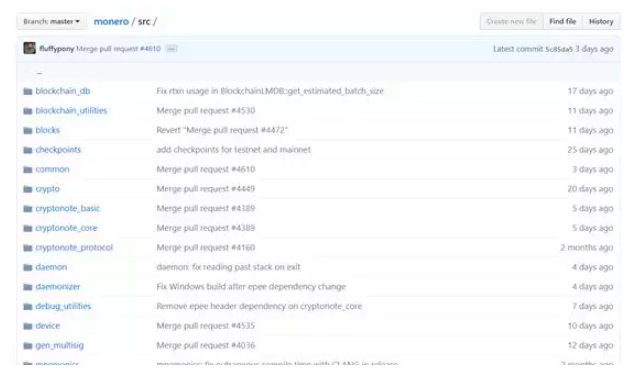
Task: Open the cryptonote_protocol directory
Action: tap(74, 247)
